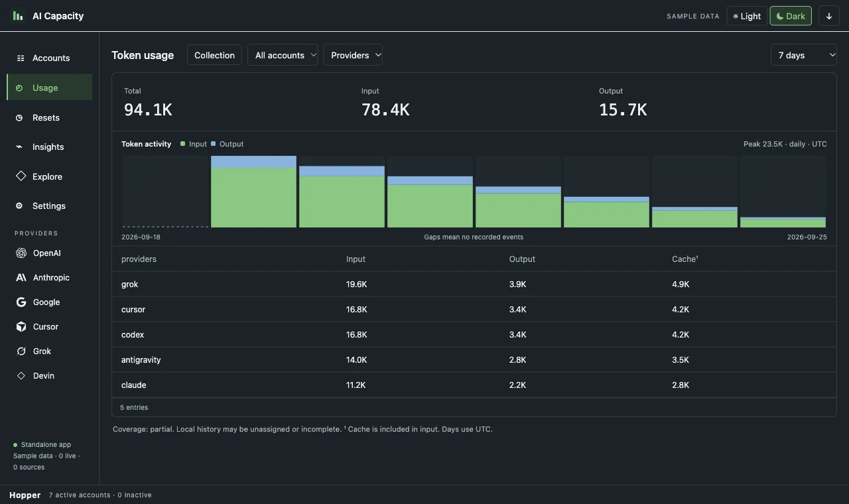Open the Accounts menu label

point(51,58)
